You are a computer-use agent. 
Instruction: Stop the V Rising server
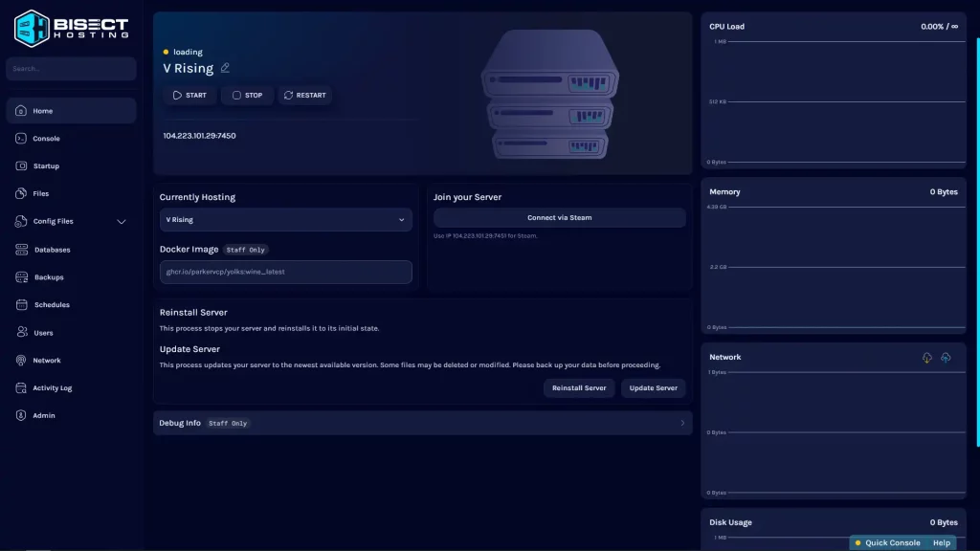248,95
